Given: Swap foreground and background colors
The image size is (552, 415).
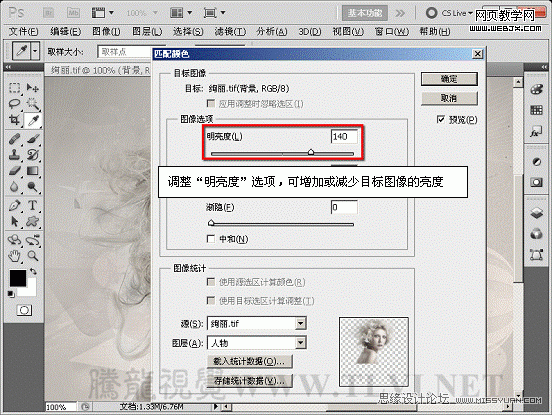Looking at the screenshot, I should (33, 271).
